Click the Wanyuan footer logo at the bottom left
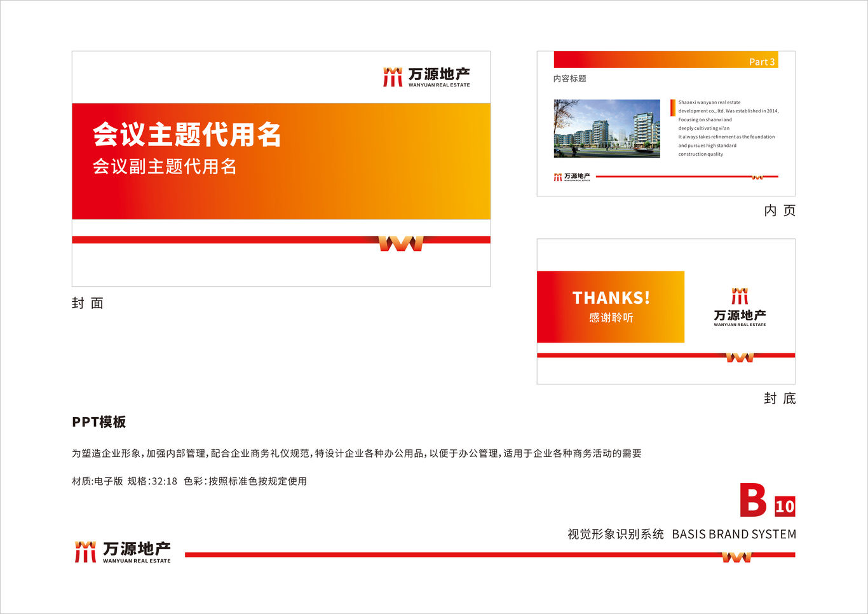This screenshot has width=868, height=614. coord(123,552)
